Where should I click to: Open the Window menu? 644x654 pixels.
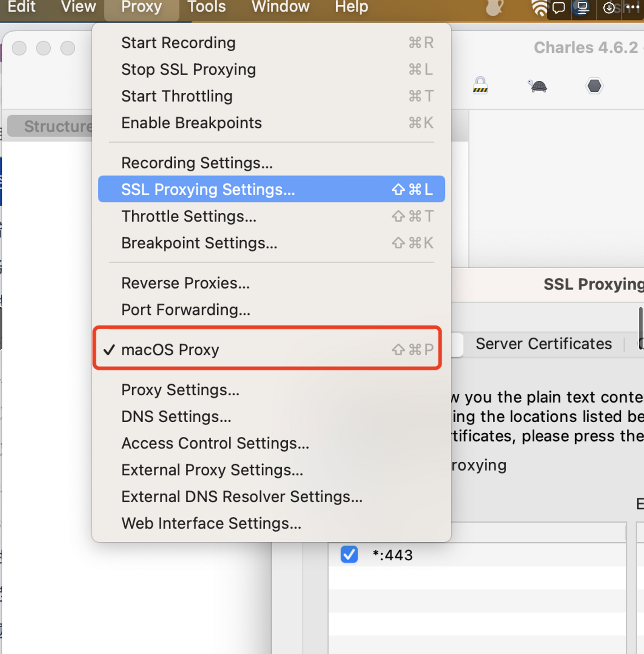pyautogui.click(x=279, y=7)
